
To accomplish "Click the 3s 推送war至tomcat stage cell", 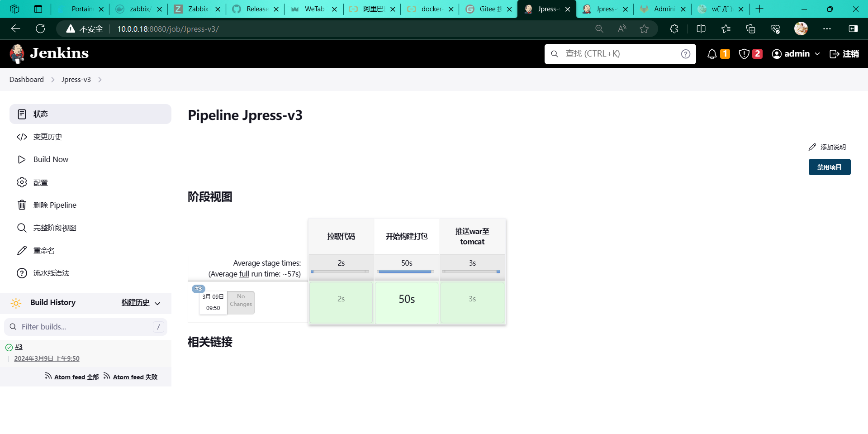I will coord(472,302).
